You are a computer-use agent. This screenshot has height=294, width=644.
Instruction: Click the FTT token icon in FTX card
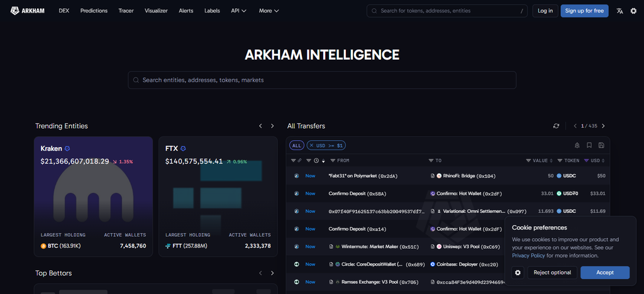tap(167, 246)
